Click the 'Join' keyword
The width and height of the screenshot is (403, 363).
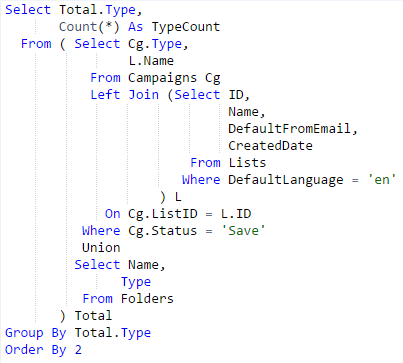click(x=143, y=95)
